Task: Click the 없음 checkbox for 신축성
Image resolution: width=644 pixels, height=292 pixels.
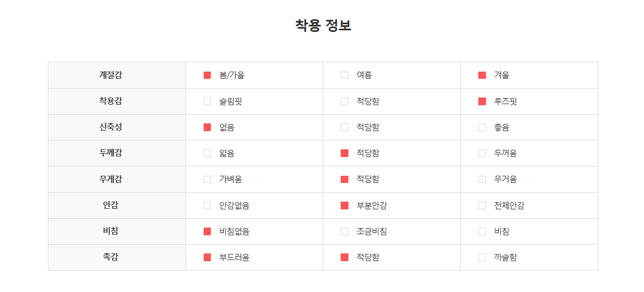Action: (208, 127)
